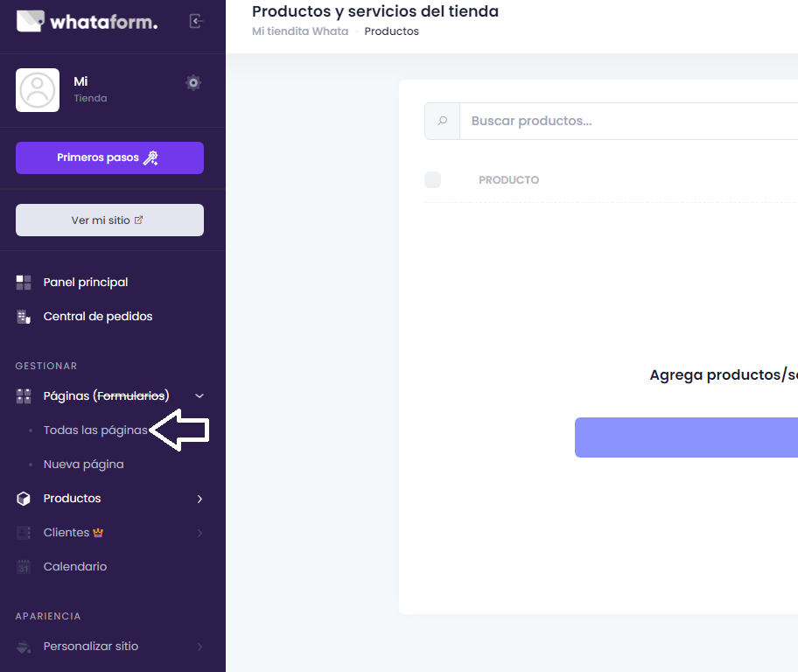Collapse the Páginas (Formularios) section chevron
The width and height of the screenshot is (798, 672).
[x=199, y=395]
